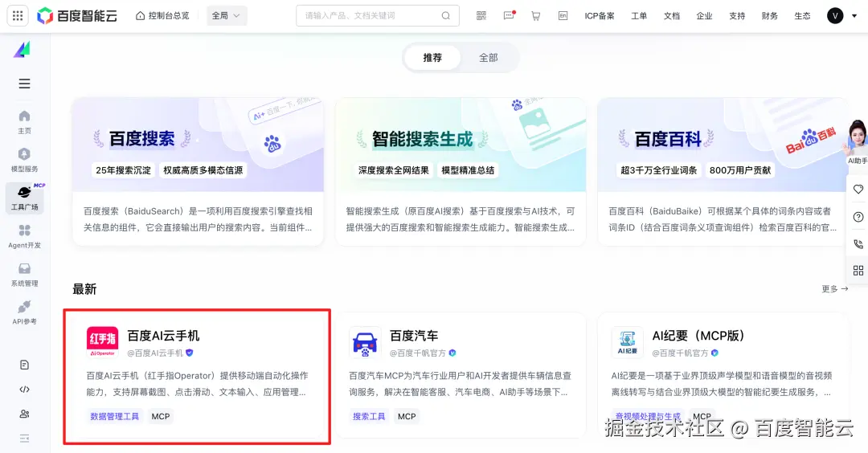868x453 pixels.
Task: Go to 主页 in the sidebar
Action: point(24,122)
